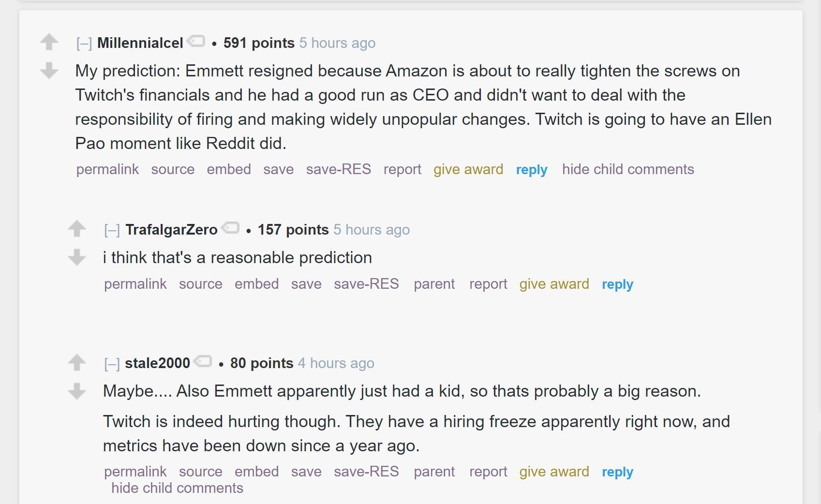
Task: Go to parent of TrafalgarZero's comment
Action: click(x=434, y=284)
